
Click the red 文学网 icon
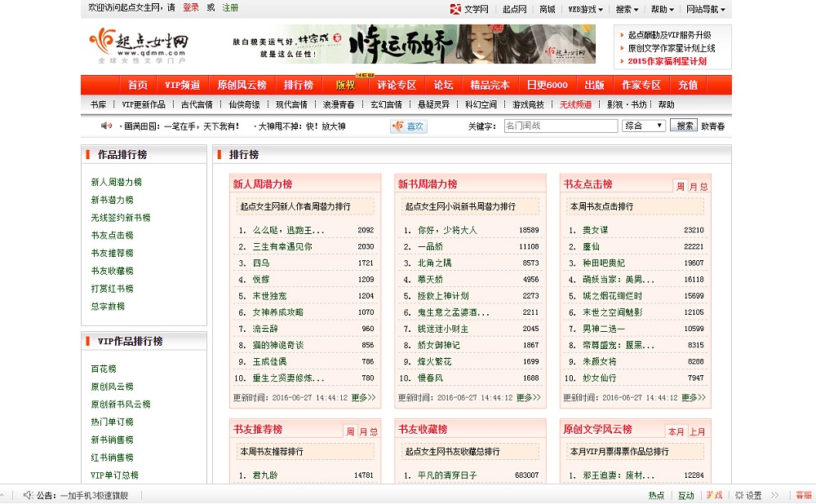tap(455, 9)
